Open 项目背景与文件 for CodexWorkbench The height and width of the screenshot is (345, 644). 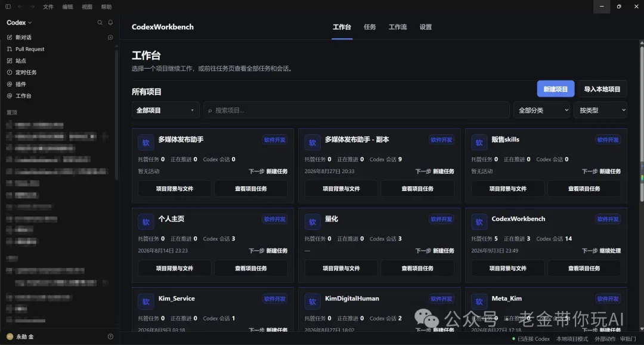[x=507, y=268]
